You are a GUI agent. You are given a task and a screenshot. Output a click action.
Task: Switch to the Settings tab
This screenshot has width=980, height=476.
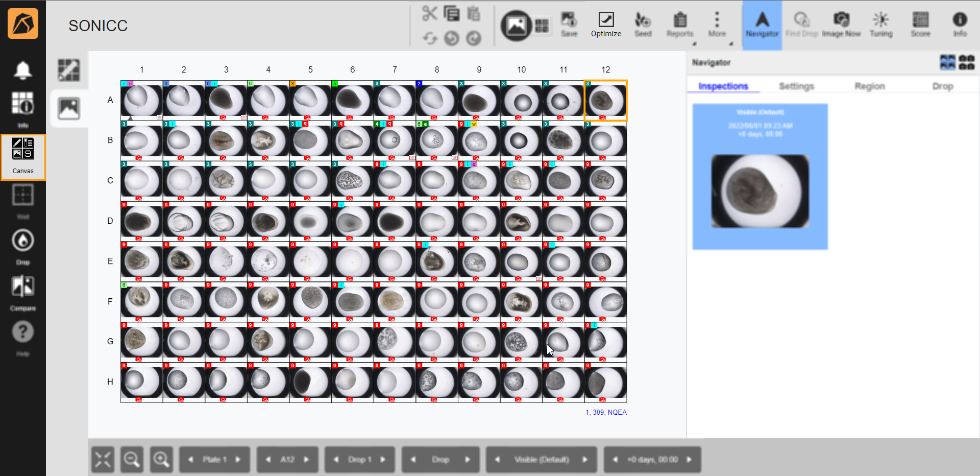coord(796,86)
